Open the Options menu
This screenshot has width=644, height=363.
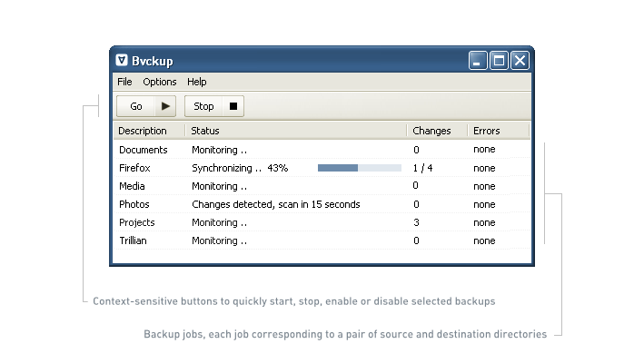tap(160, 82)
